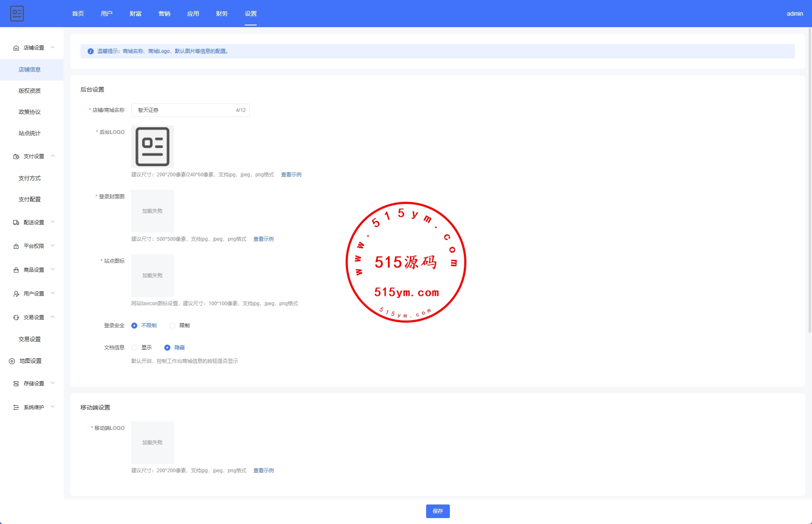
Task: Click the blue 保存 button
Action: pyautogui.click(x=438, y=511)
